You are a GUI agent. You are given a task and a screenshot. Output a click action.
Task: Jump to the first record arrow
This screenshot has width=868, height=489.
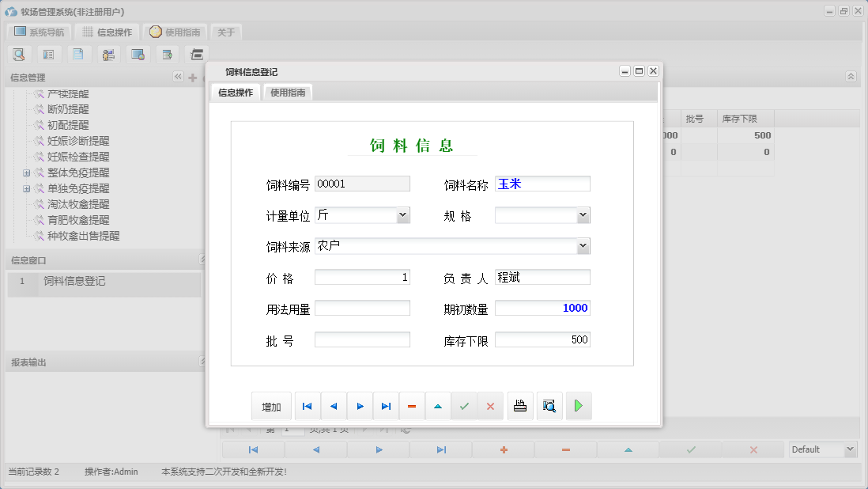(x=307, y=405)
